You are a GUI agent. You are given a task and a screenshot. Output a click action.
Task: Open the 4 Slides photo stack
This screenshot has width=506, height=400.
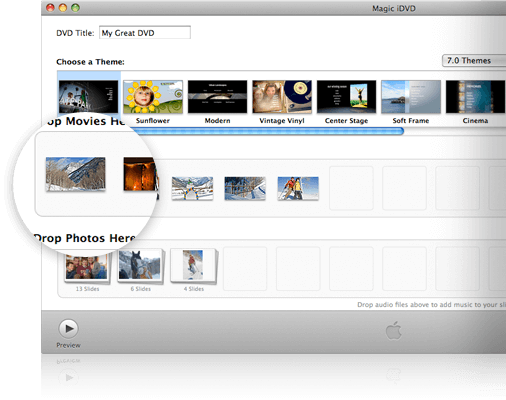194,266
